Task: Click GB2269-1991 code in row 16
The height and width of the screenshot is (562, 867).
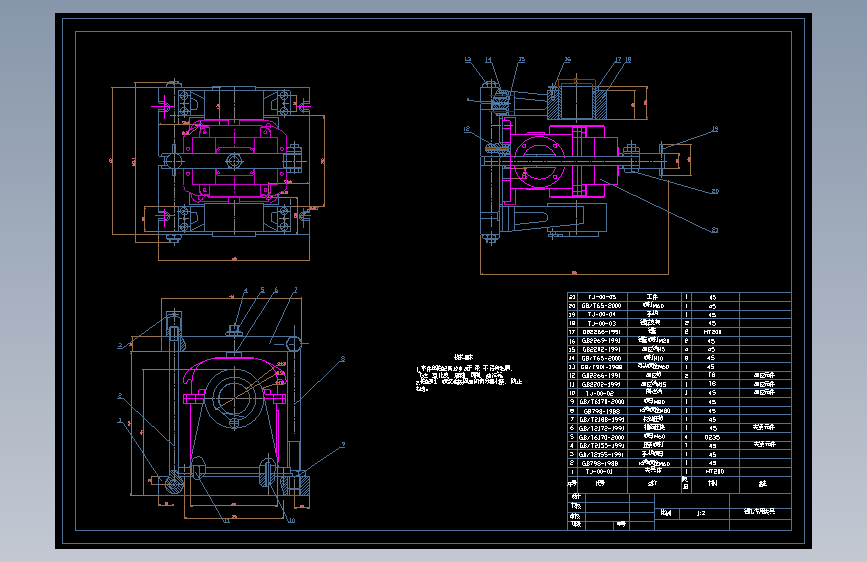Action: point(602,341)
